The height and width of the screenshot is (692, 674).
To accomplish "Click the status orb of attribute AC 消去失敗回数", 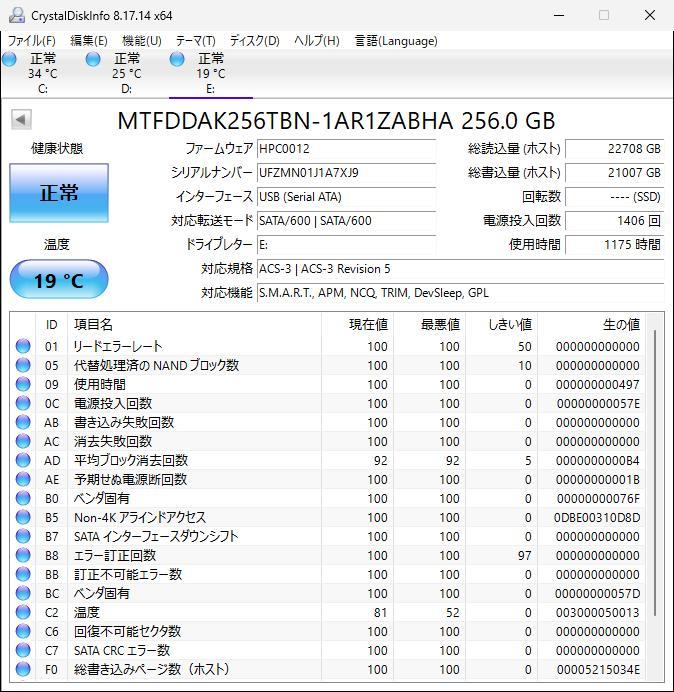I will point(23,441).
